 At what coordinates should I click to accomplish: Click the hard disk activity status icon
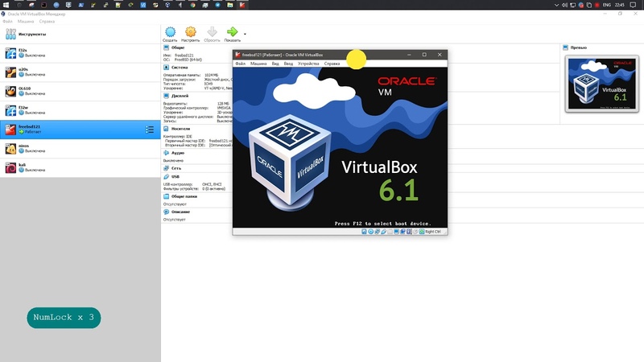tap(364, 232)
